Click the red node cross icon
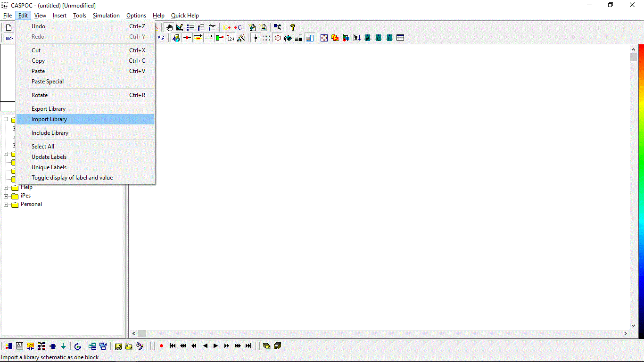644x362 pixels. [187, 38]
